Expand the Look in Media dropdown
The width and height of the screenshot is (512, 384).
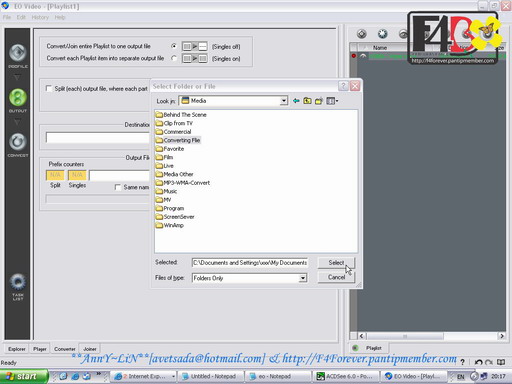(x=284, y=101)
